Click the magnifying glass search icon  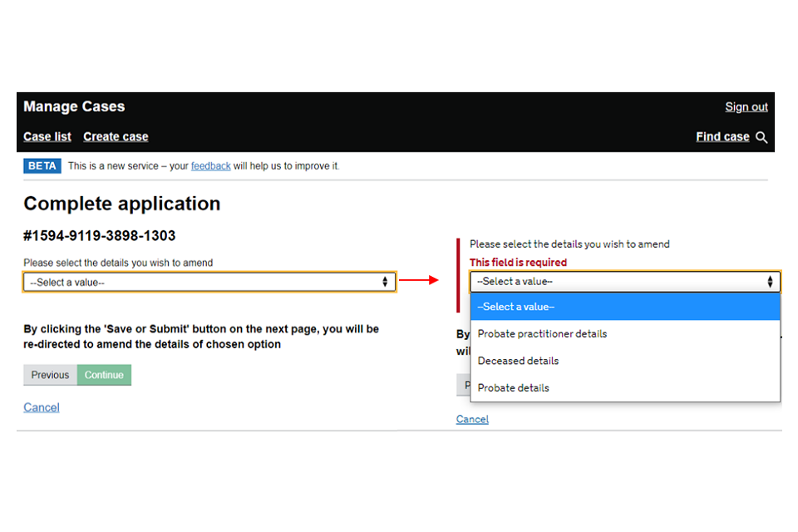[x=761, y=137]
